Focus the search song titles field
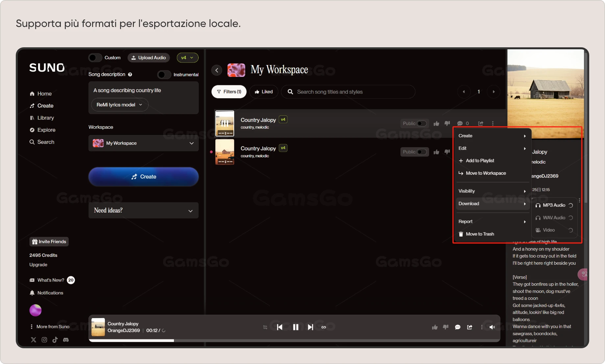 (x=348, y=92)
